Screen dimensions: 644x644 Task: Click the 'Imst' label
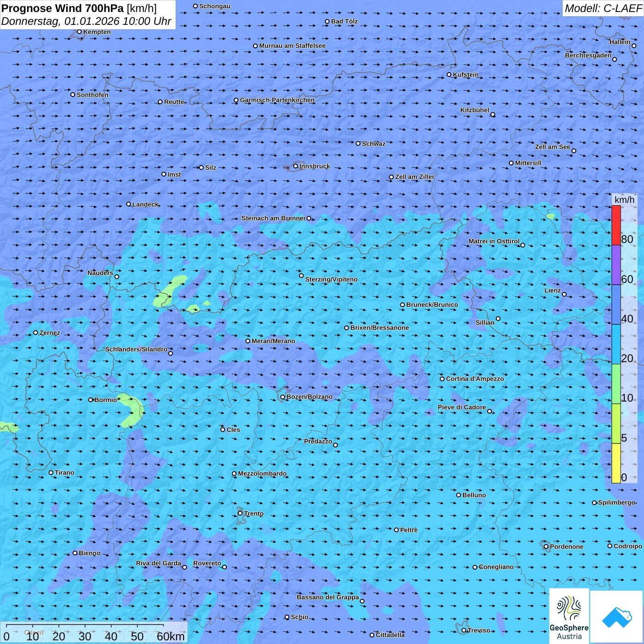pyautogui.click(x=174, y=174)
